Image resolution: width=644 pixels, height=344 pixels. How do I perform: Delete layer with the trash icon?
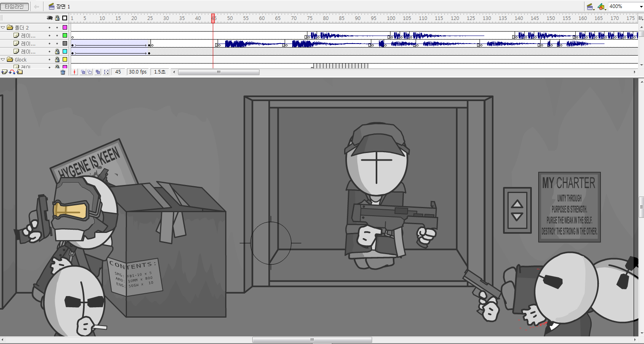(63, 72)
